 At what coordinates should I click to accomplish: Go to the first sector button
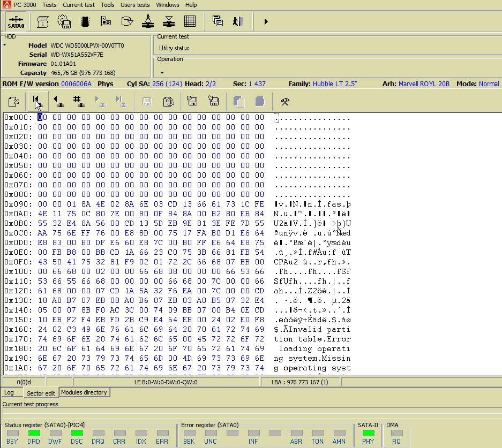click(x=38, y=102)
